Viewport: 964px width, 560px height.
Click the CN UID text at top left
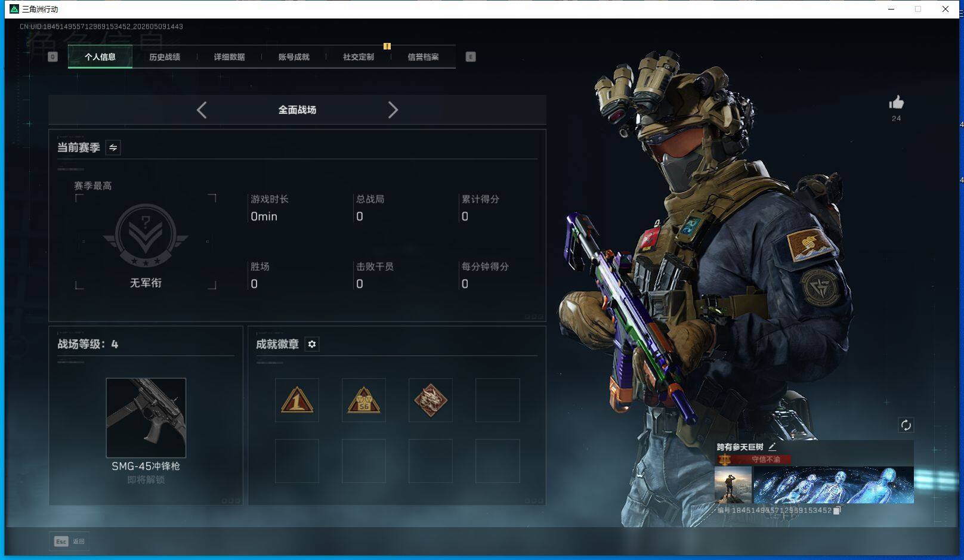pyautogui.click(x=101, y=26)
